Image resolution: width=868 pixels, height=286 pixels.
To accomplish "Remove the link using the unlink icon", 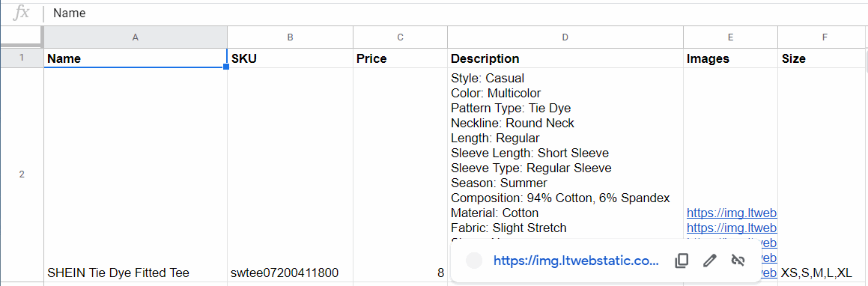I will click(738, 261).
